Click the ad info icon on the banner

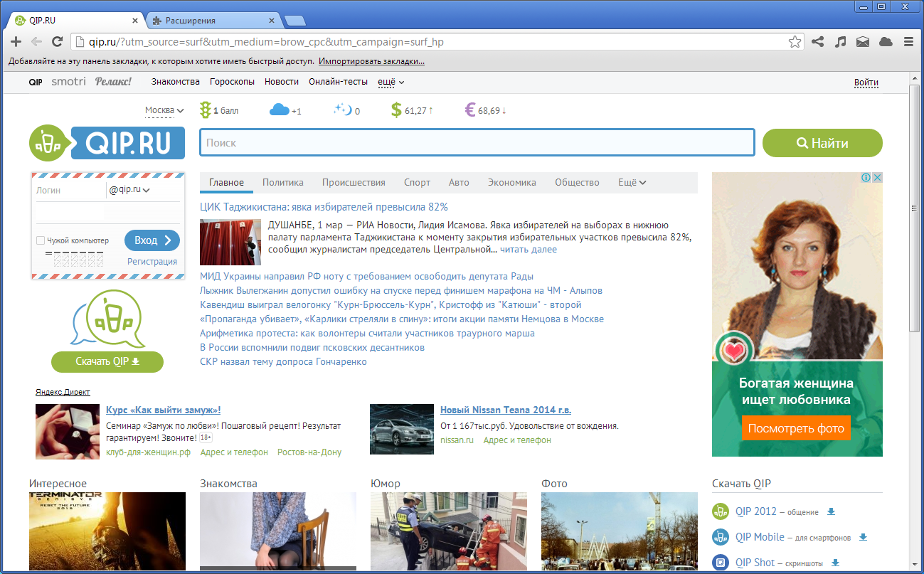pyautogui.click(x=866, y=178)
